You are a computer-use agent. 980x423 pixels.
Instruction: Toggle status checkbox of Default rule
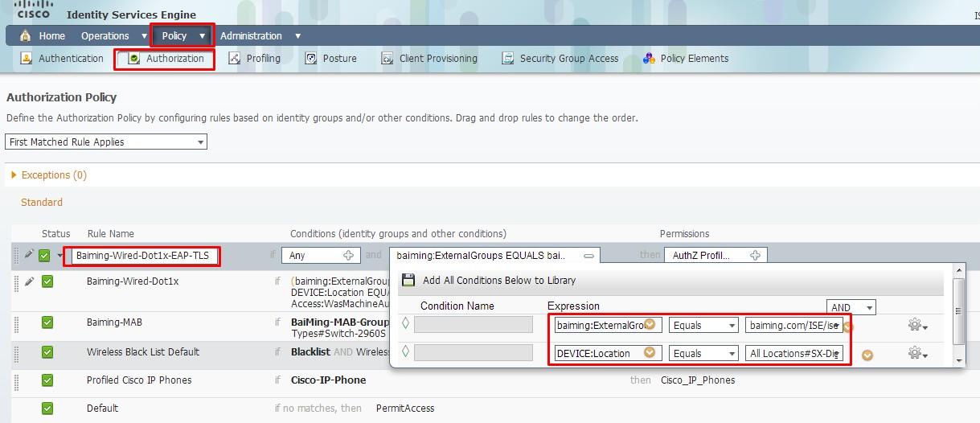pyautogui.click(x=47, y=409)
